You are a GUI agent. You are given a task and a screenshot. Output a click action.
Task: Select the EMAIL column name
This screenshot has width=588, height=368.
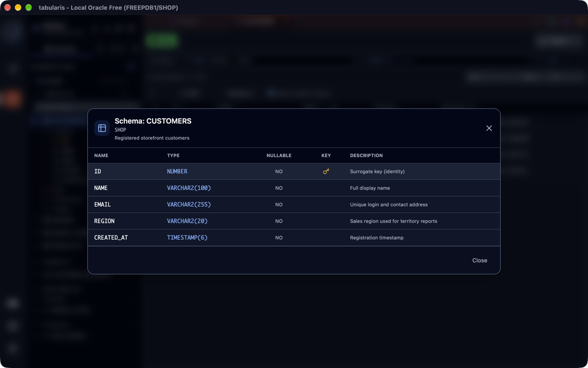(102, 205)
